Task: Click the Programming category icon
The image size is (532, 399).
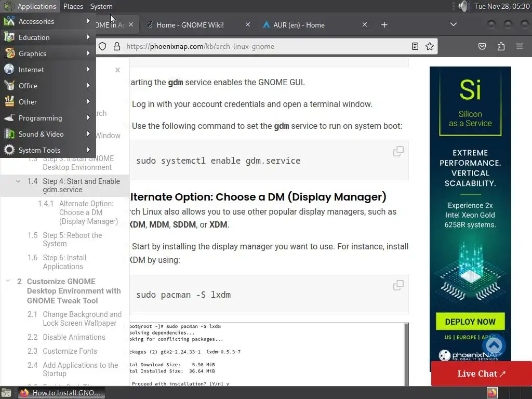Action: click(x=9, y=118)
